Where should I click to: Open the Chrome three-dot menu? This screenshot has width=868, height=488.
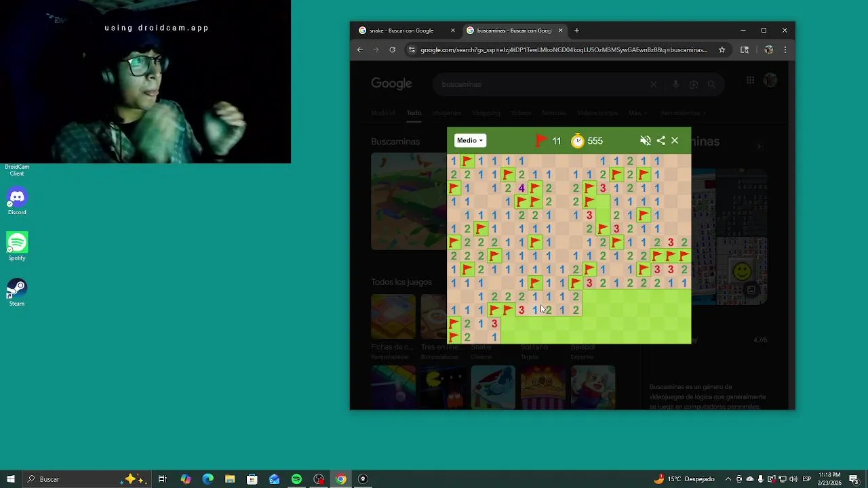coord(785,49)
